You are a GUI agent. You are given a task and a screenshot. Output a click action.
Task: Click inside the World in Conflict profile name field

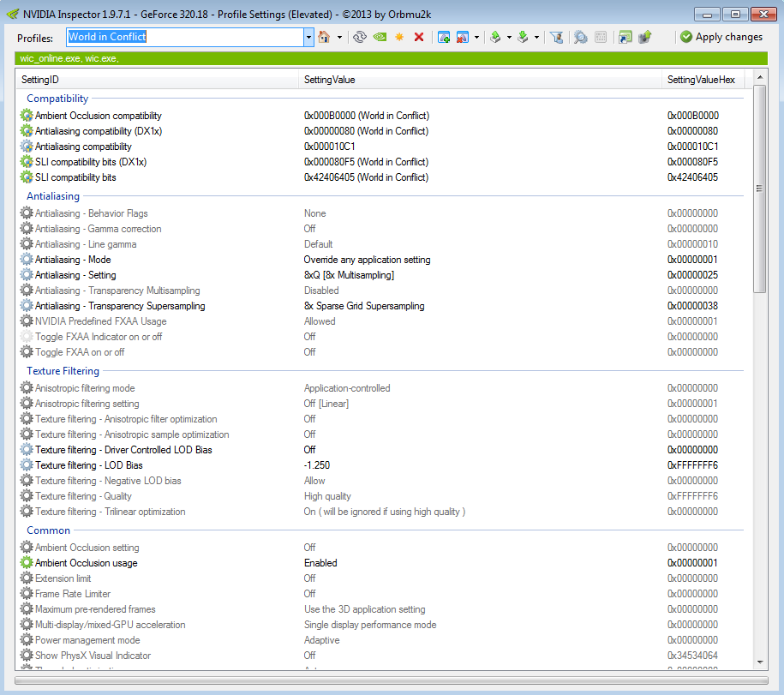pos(185,37)
